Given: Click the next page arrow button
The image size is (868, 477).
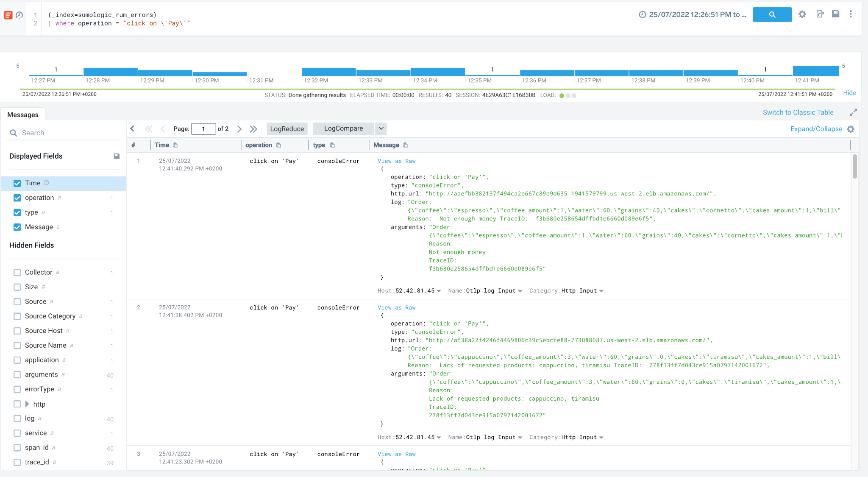Looking at the screenshot, I should [x=239, y=128].
